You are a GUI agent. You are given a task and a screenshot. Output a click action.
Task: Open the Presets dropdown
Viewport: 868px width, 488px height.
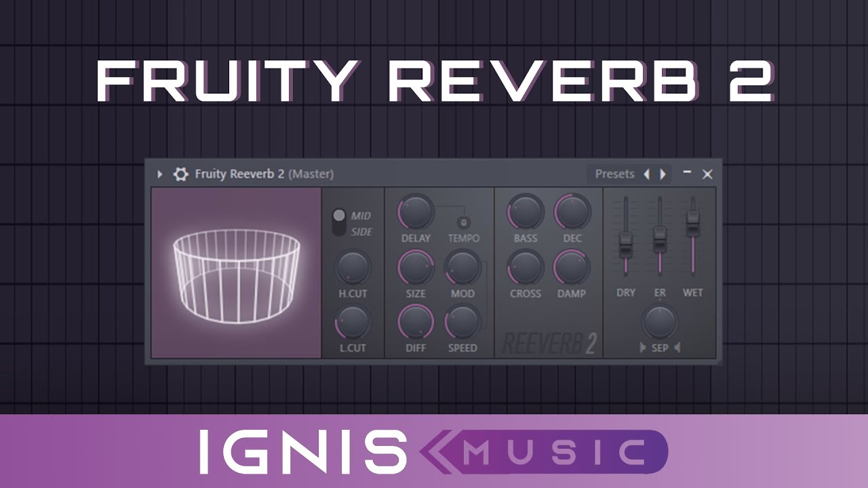click(614, 174)
